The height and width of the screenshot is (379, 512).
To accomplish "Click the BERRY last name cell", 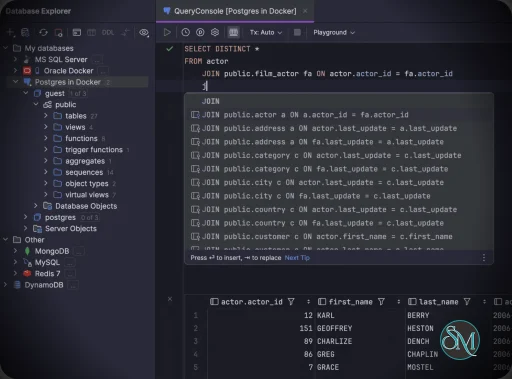I will [x=418, y=315].
